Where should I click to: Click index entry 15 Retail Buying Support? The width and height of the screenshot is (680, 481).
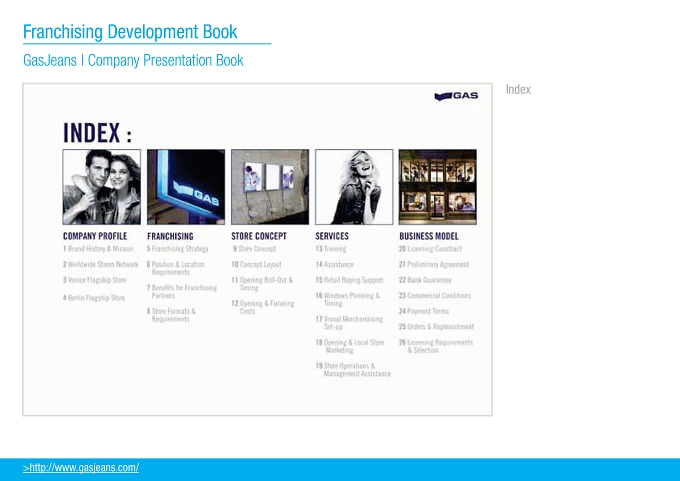click(x=350, y=280)
